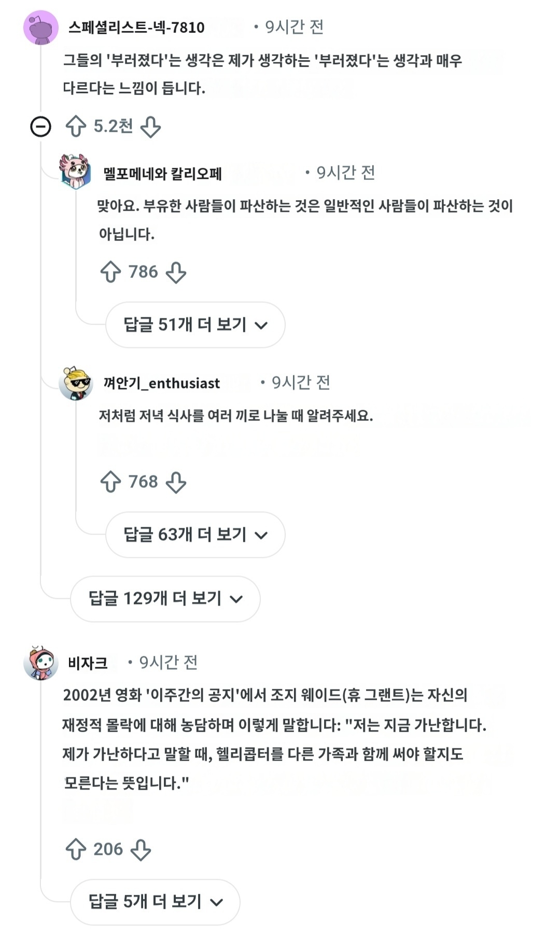Upvote 멜포메네와 칼리오페's reply
This screenshot has height=940, width=560.
pyautogui.click(x=110, y=272)
